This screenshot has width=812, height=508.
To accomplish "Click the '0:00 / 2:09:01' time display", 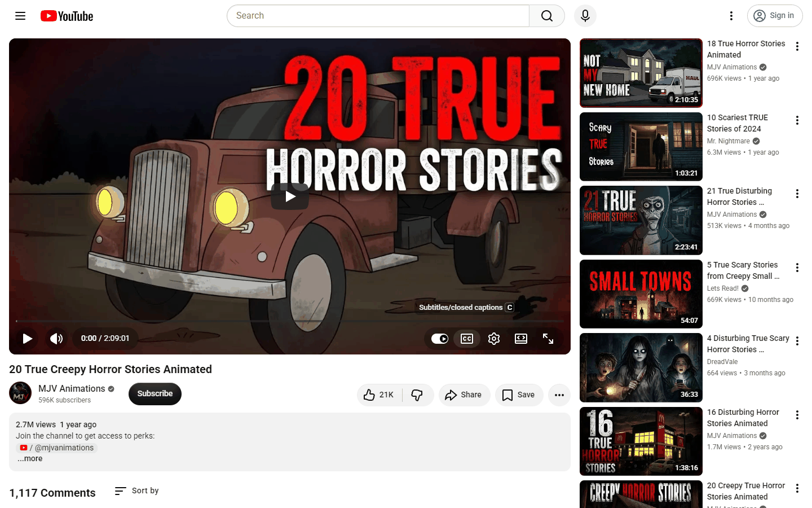I will [105, 339].
